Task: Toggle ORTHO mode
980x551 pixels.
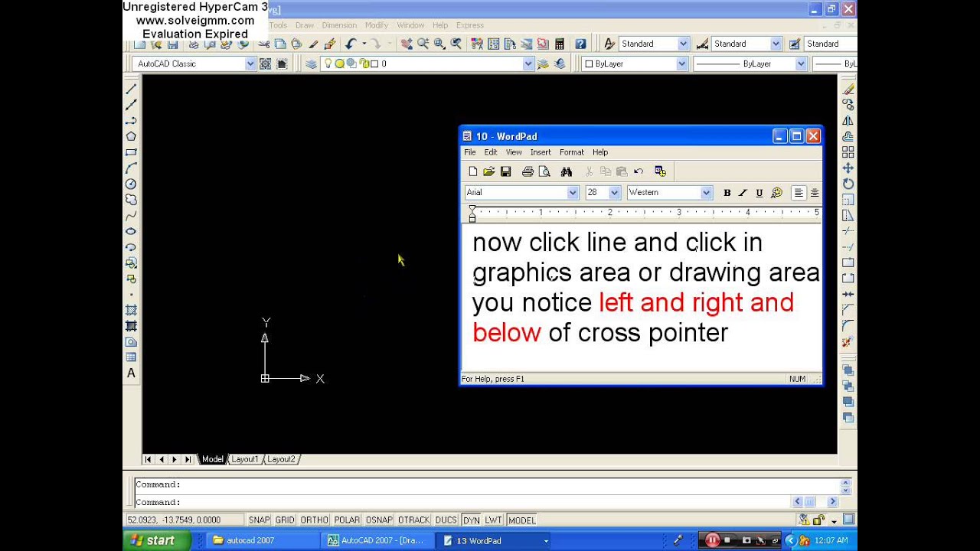Action: tap(314, 520)
